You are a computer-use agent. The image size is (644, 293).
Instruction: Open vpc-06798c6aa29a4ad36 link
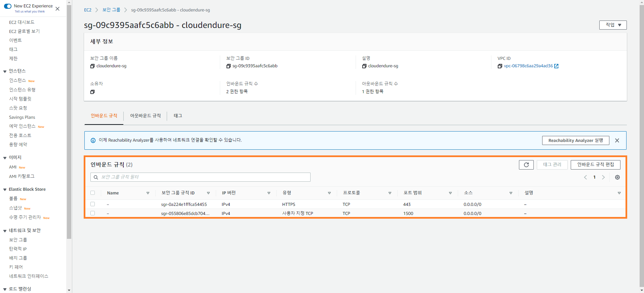tap(528, 66)
